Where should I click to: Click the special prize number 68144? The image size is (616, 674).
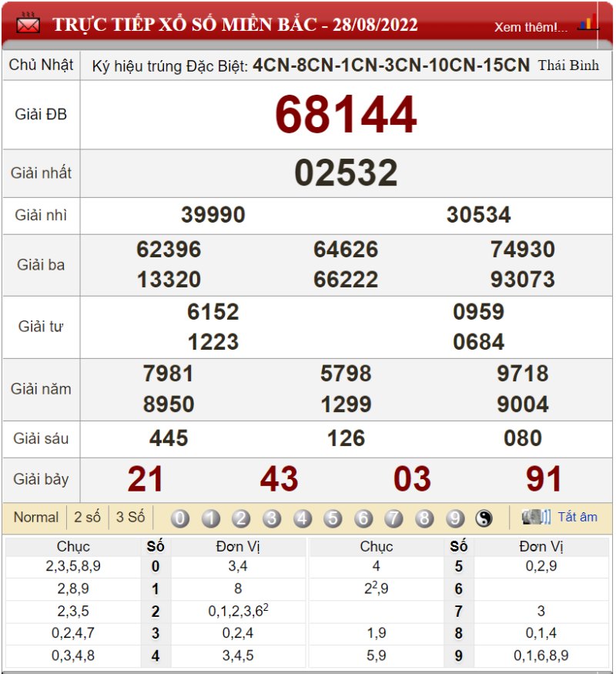[x=346, y=116]
